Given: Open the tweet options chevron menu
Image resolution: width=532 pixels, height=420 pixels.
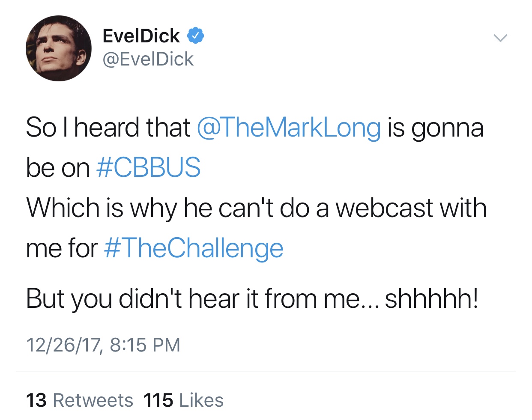Looking at the screenshot, I should pyautogui.click(x=500, y=38).
